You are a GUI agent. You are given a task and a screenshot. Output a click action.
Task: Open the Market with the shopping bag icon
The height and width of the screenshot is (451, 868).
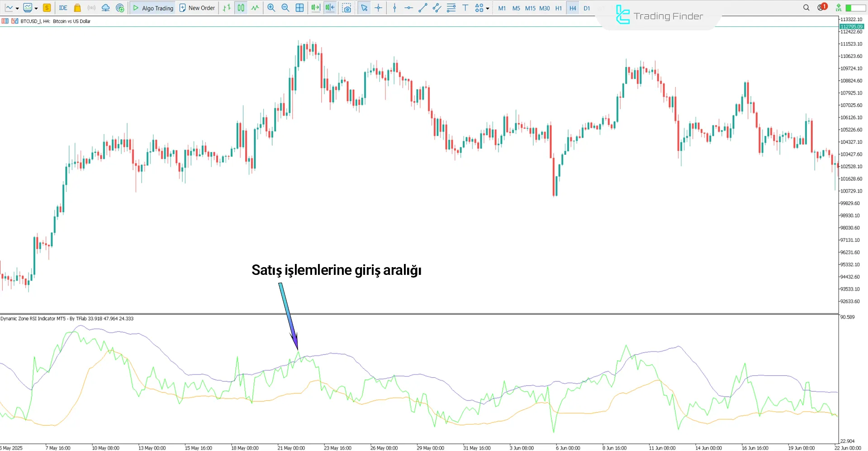(77, 8)
